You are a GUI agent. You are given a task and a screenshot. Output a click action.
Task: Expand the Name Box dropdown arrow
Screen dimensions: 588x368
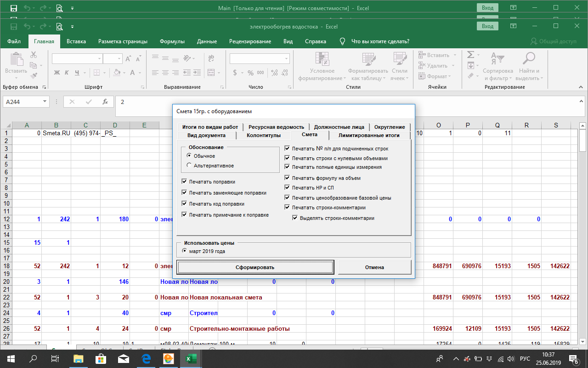(x=45, y=102)
